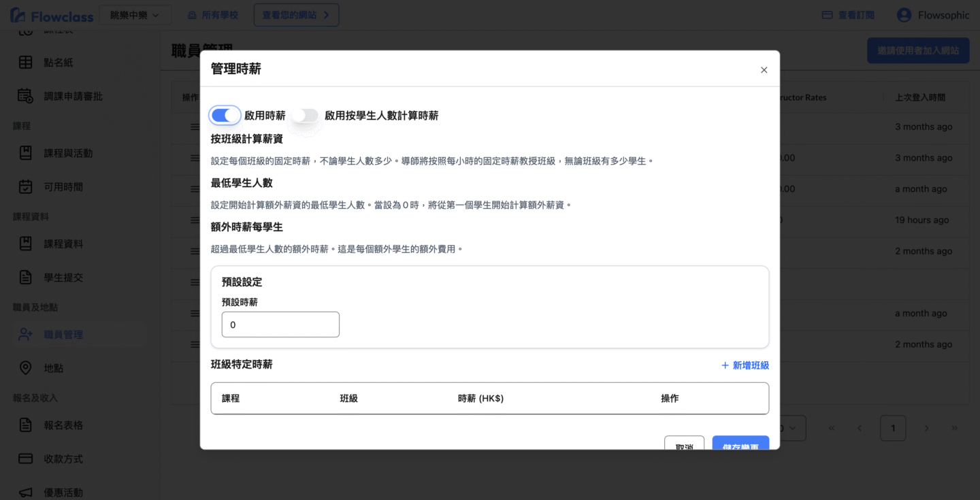
Task: Click the 新增班級 link
Action: (745, 365)
